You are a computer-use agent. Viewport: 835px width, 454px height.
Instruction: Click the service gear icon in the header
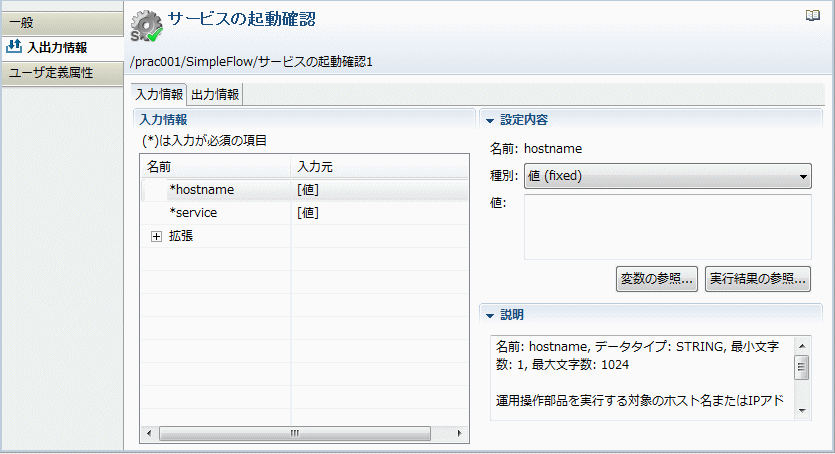click(x=146, y=26)
